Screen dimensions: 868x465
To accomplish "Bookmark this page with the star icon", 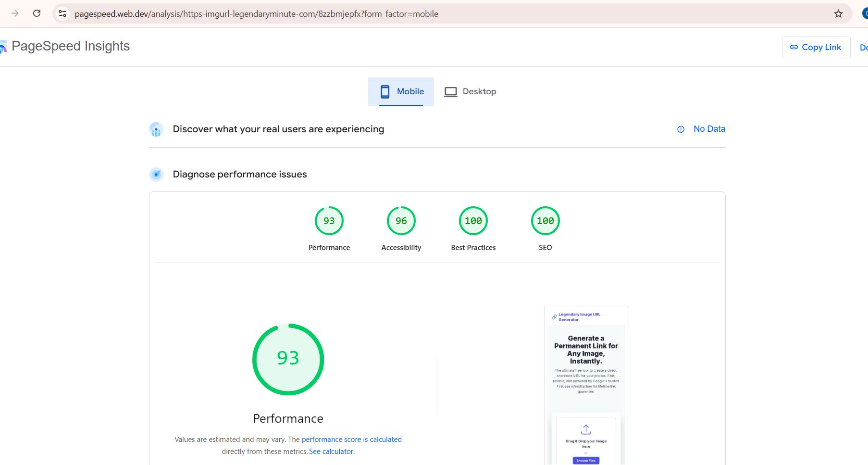I will pos(838,13).
